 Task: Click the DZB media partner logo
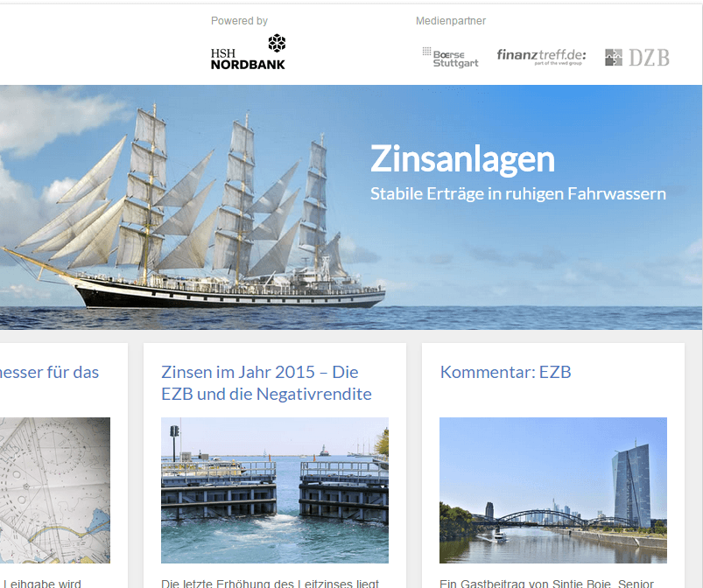(637, 58)
